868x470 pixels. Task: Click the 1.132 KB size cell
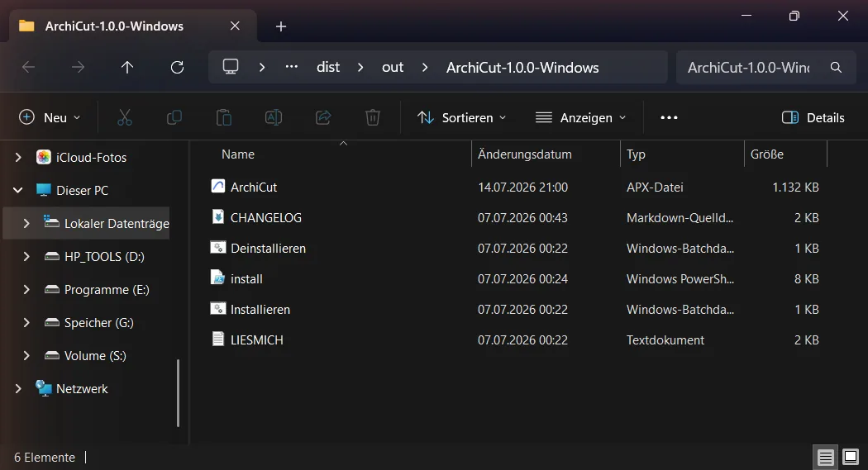point(795,187)
